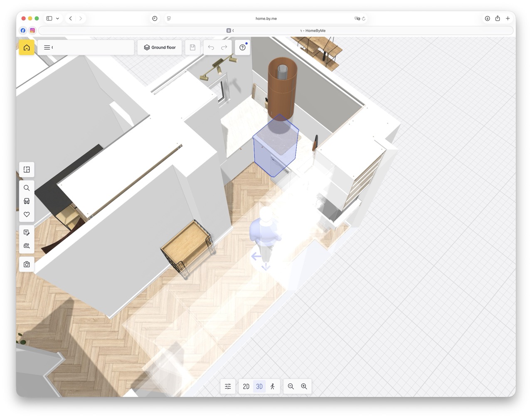Open the Ground floor level selector
Image resolution: width=532 pixels, height=418 pixels.
tap(160, 47)
